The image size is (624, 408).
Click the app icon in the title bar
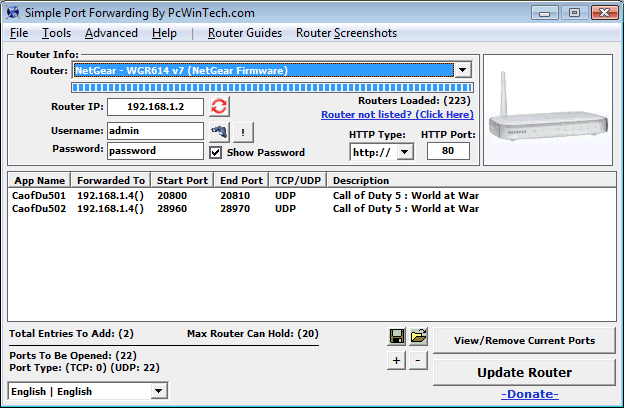(13, 12)
